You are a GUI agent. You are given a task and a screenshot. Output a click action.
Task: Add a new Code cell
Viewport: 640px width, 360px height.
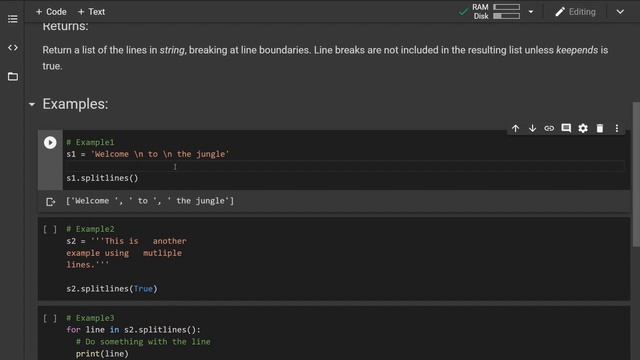click(51, 12)
